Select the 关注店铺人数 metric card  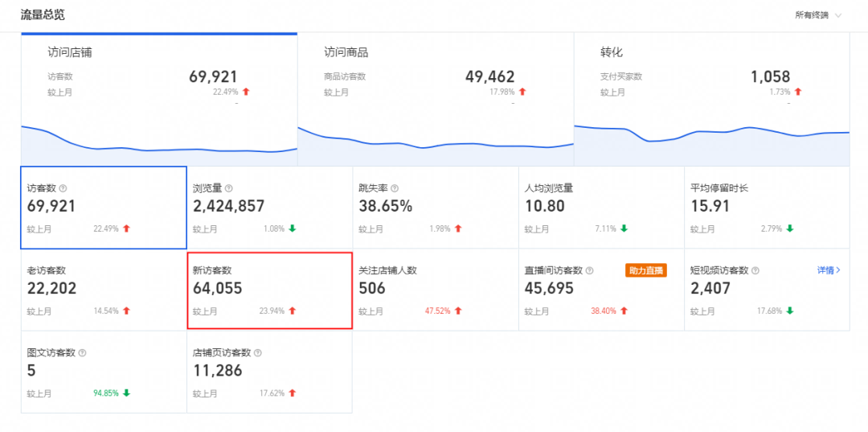pos(436,290)
